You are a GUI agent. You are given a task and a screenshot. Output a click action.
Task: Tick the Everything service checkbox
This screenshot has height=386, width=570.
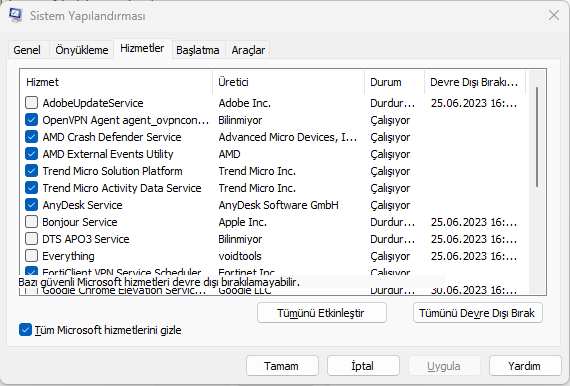pos(32,256)
